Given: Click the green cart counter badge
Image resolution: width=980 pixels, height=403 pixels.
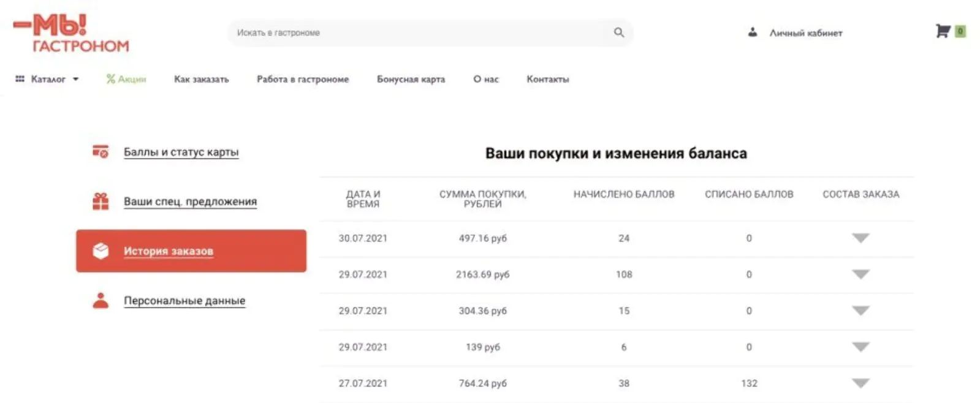Looking at the screenshot, I should click(x=960, y=31).
